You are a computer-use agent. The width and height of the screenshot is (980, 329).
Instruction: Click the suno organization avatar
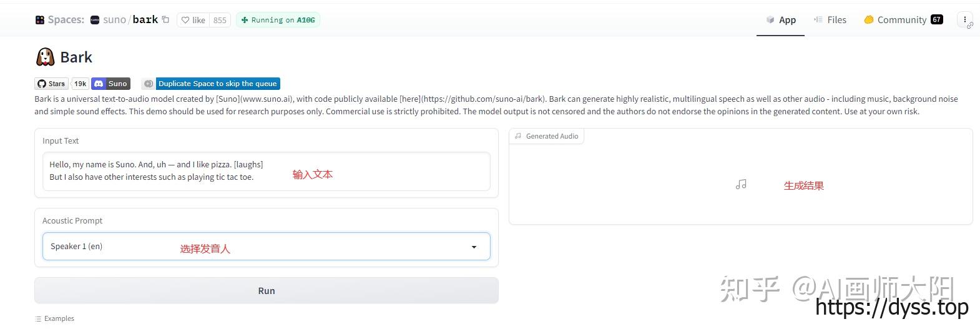(95, 20)
